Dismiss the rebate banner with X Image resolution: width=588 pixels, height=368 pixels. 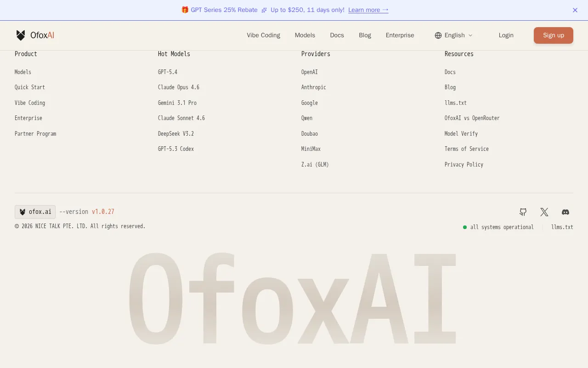(575, 10)
